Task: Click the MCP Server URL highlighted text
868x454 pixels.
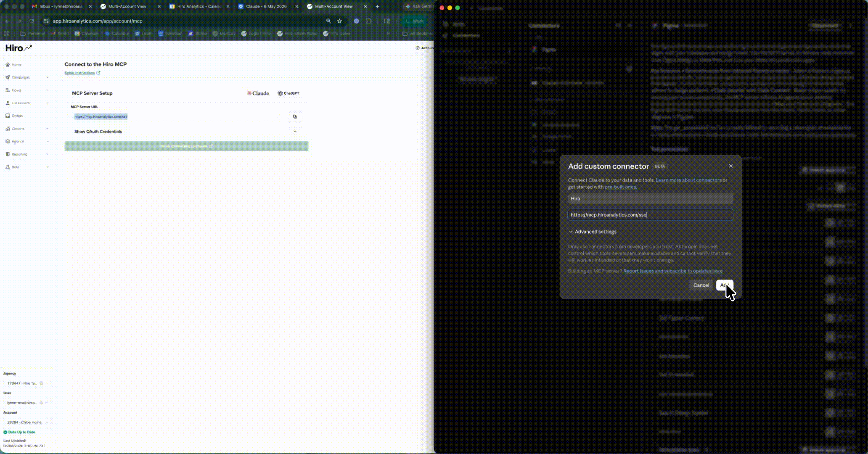Action: (x=101, y=116)
